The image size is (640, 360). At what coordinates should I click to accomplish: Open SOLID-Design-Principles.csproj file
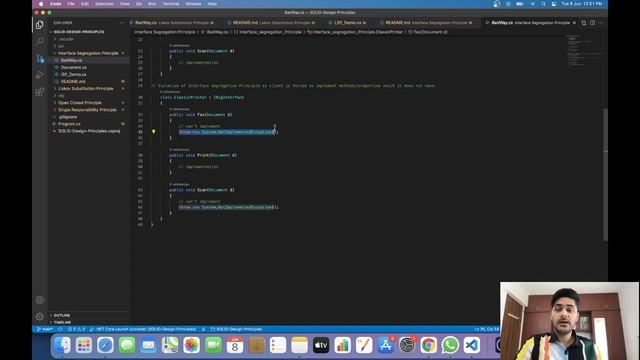[89, 131]
